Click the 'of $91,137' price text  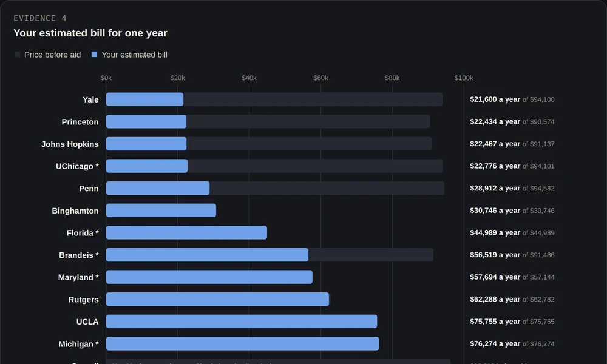[x=538, y=144]
